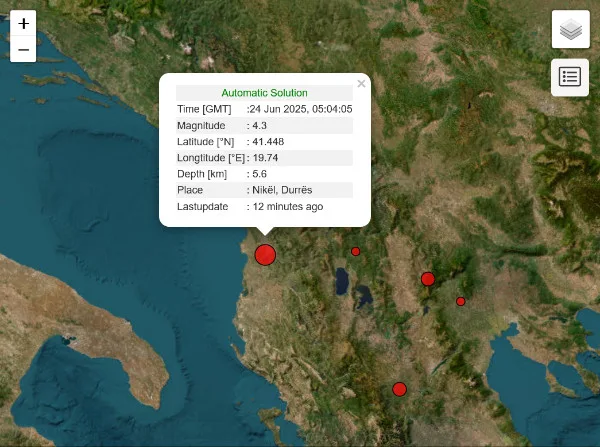
Task: Click the 'Time [GMT]' label
Action: coord(204,109)
